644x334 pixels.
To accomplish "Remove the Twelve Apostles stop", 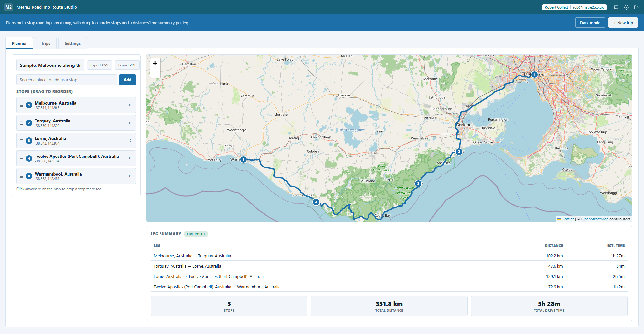I will click(130, 158).
